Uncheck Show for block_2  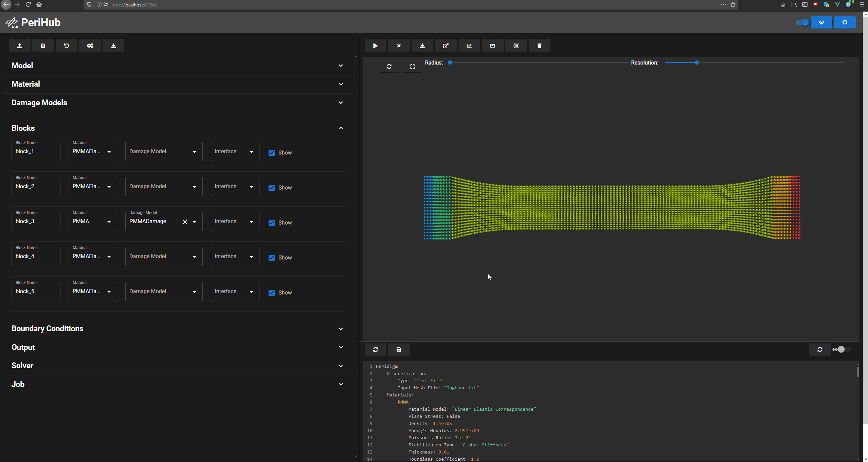[272, 188]
